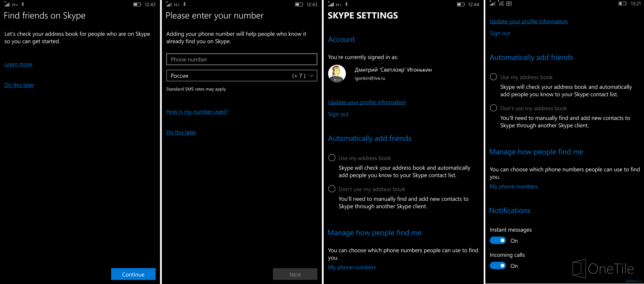Click 'Do this later' on second screen
Image resolution: width=644 pixels, height=284 pixels.
[181, 132]
